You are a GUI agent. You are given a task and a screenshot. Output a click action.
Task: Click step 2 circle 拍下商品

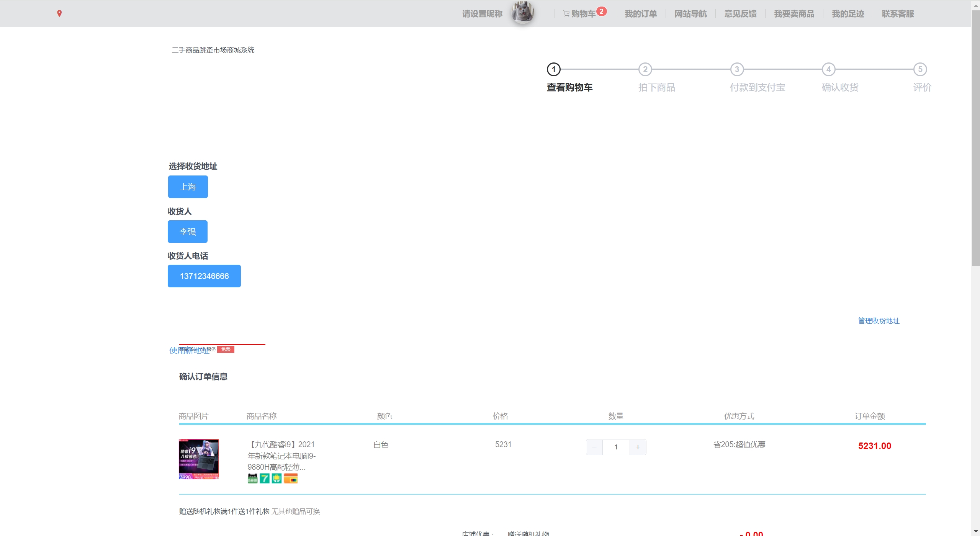click(x=645, y=69)
